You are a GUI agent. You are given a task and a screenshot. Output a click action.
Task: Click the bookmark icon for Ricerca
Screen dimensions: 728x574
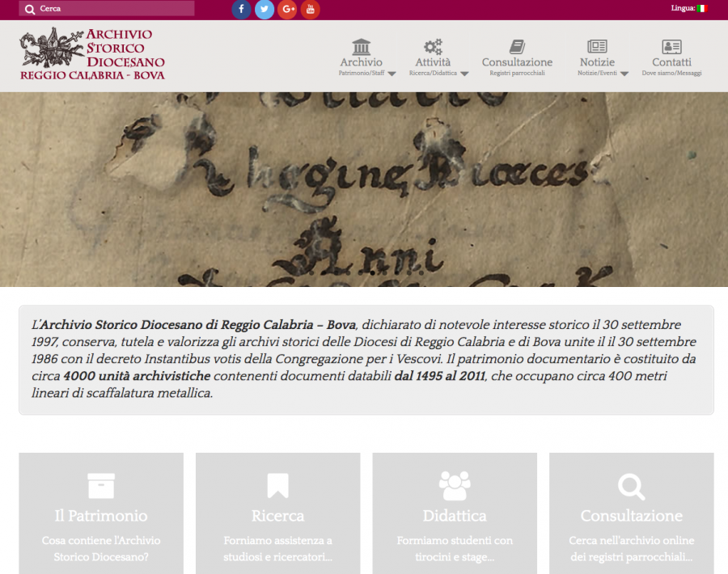(278, 486)
